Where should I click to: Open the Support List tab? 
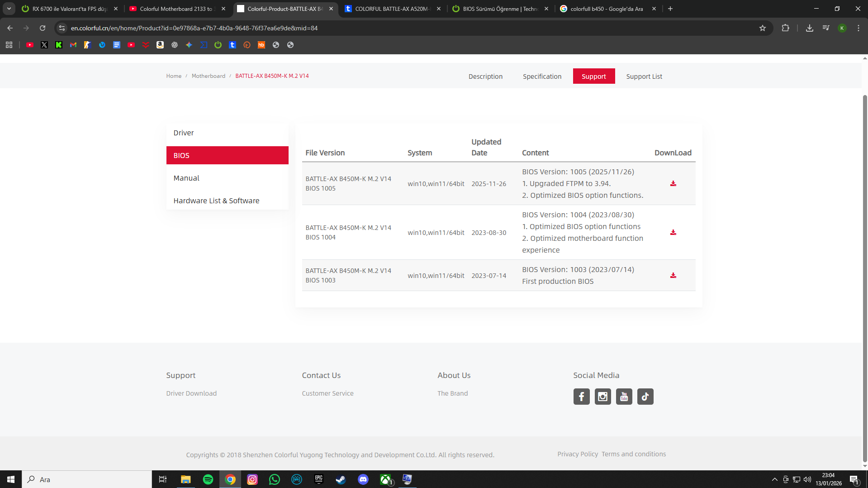644,77
